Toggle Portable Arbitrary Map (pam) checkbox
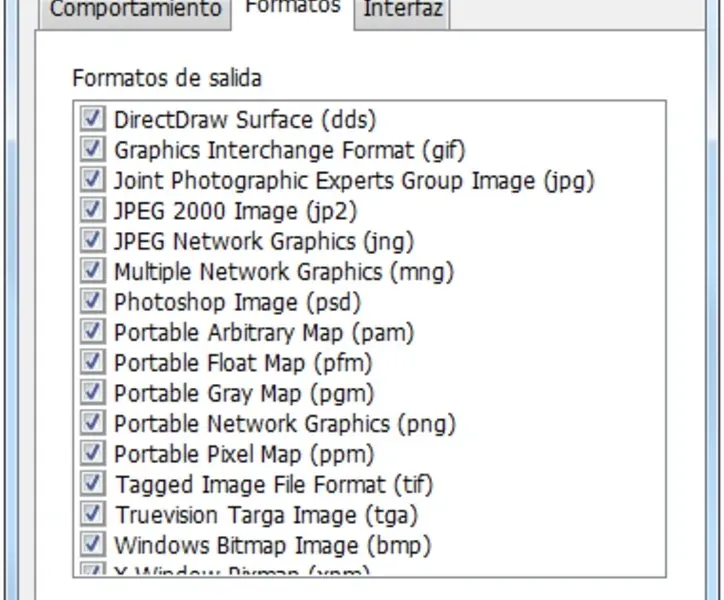The image size is (724, 600). (93, 332)
